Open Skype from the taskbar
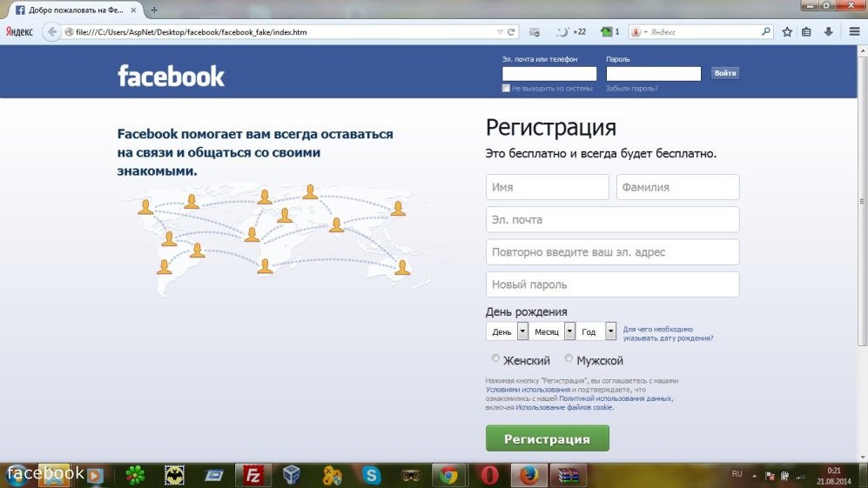This screenshot has width=868, height=488. click(372, 475)
